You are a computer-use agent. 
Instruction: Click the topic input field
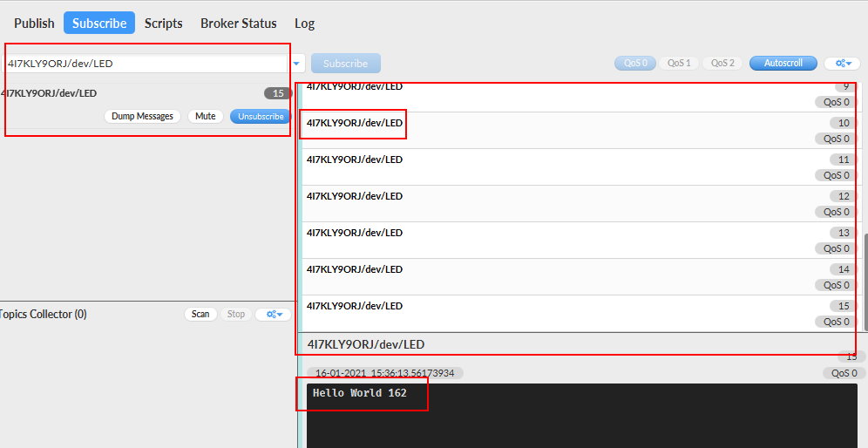coord(145,64)
